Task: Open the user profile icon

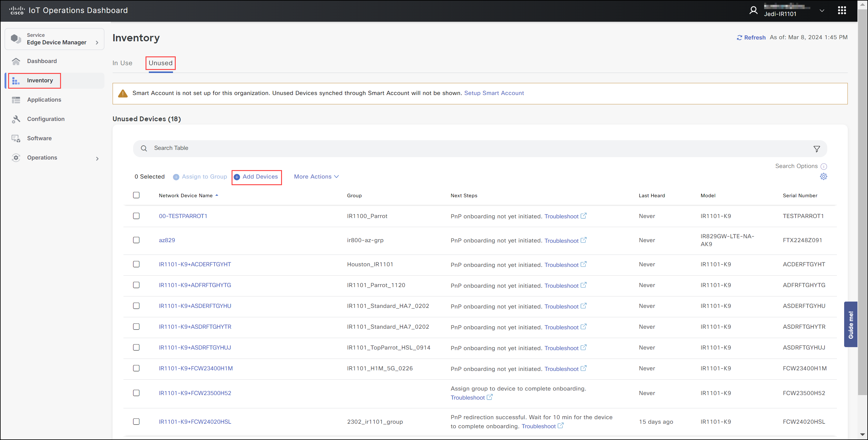Action: pyautogui.click(x=753, y=11)
